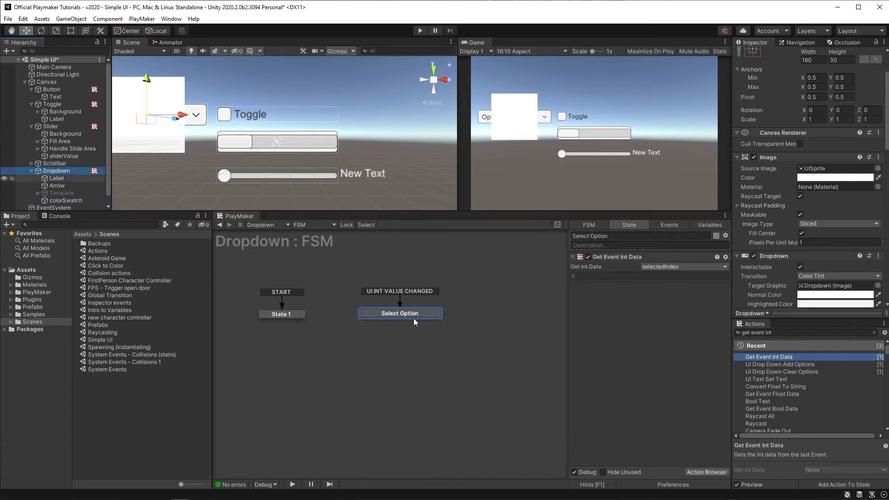Open the PlayMaker icon on the Button object
This screenshot has width=889, height=500.
point(94,90)
